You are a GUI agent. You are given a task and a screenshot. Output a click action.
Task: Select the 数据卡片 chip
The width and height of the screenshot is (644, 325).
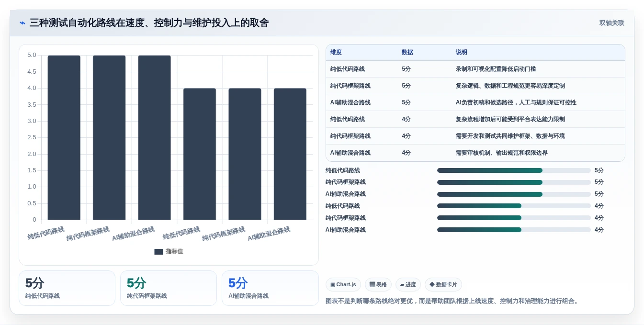click(443, 285)
